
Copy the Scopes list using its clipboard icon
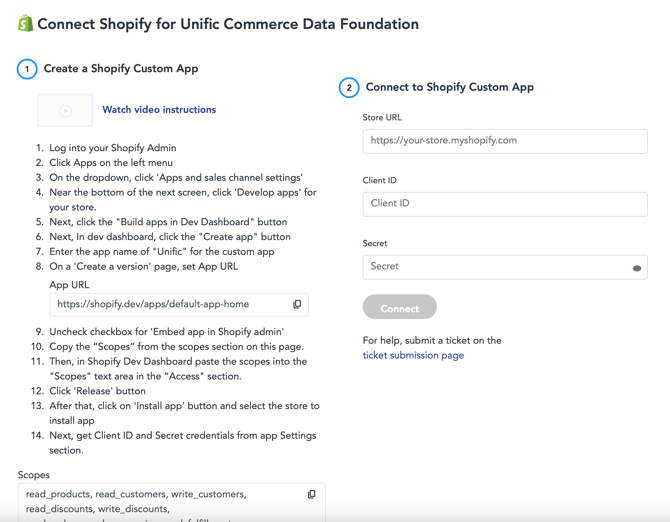[311, 494]
